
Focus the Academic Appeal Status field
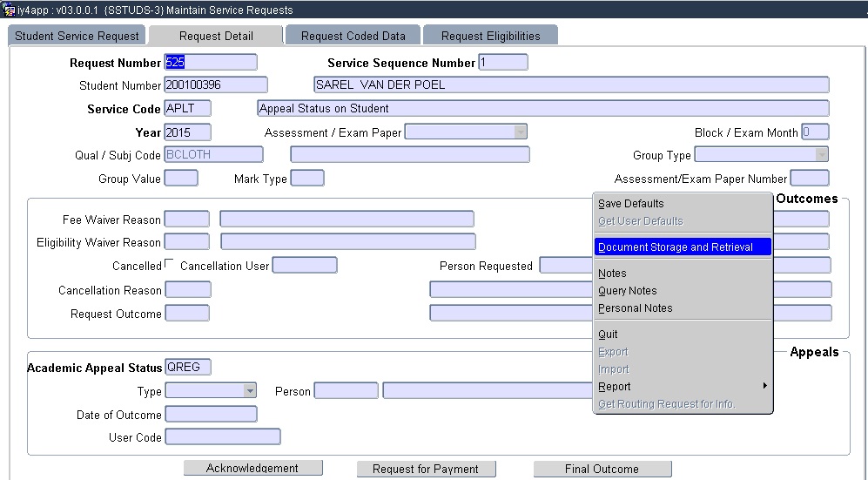(187, 368)
